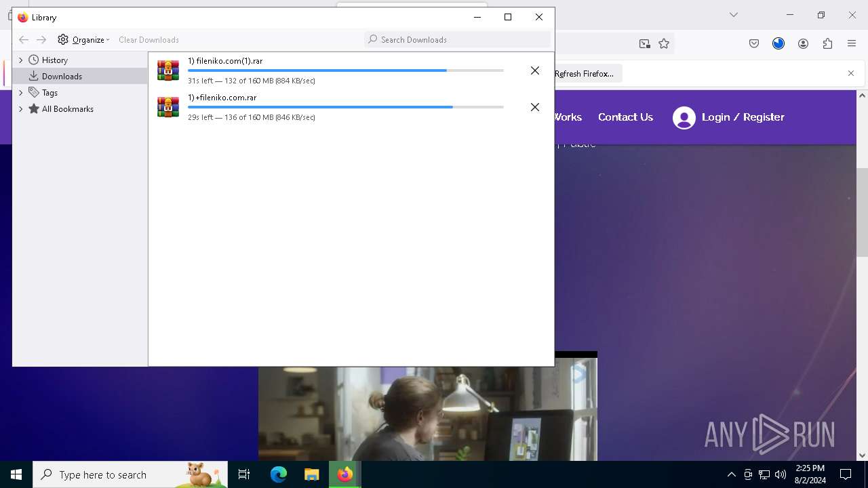This screenshot has height=488, width=868.
Task: Open Task View on the taskbar
Action: (244, 474)
